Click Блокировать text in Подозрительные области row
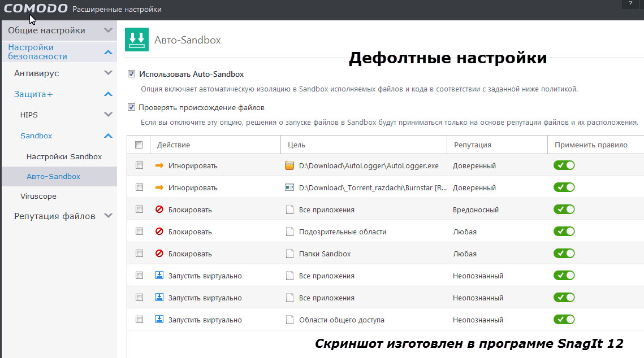The image size is (644, 358). coord(190,232)
